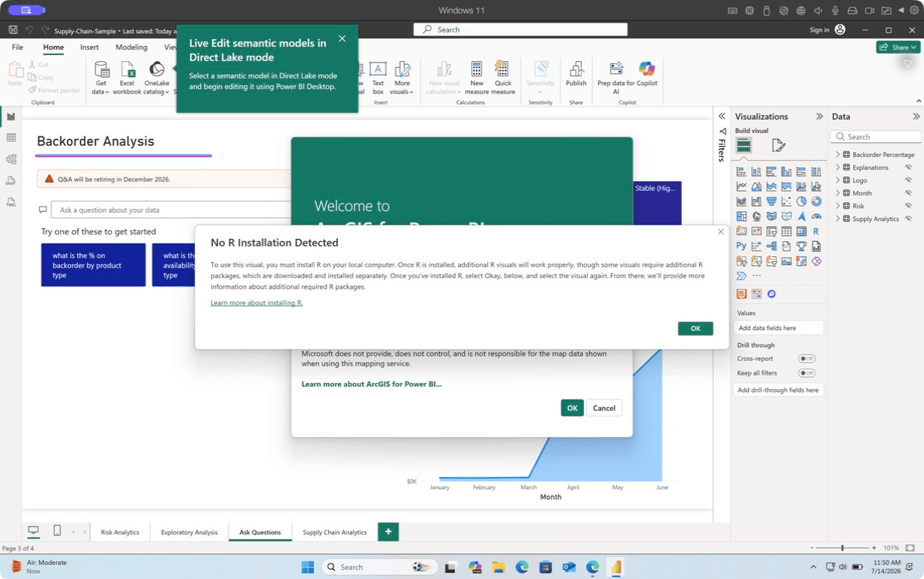Open DAX query view from left sidebar
The image size is (924, 579).
pos(11,180)
